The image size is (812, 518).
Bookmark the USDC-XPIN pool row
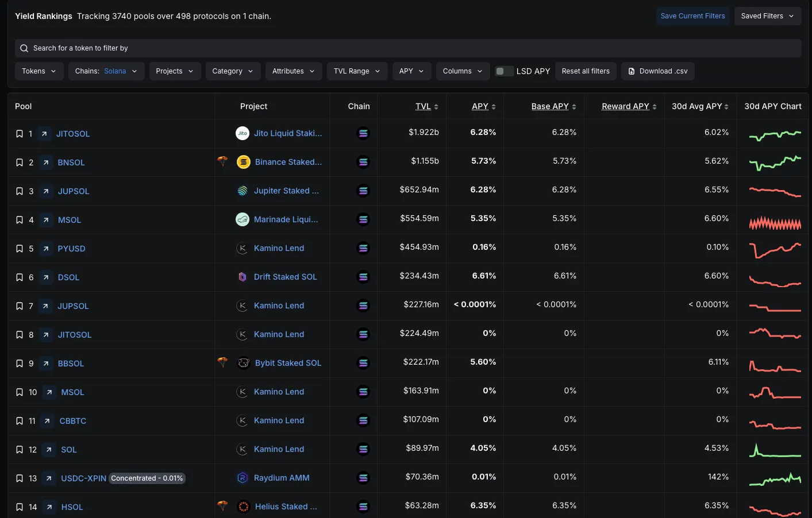pos(20,478)
